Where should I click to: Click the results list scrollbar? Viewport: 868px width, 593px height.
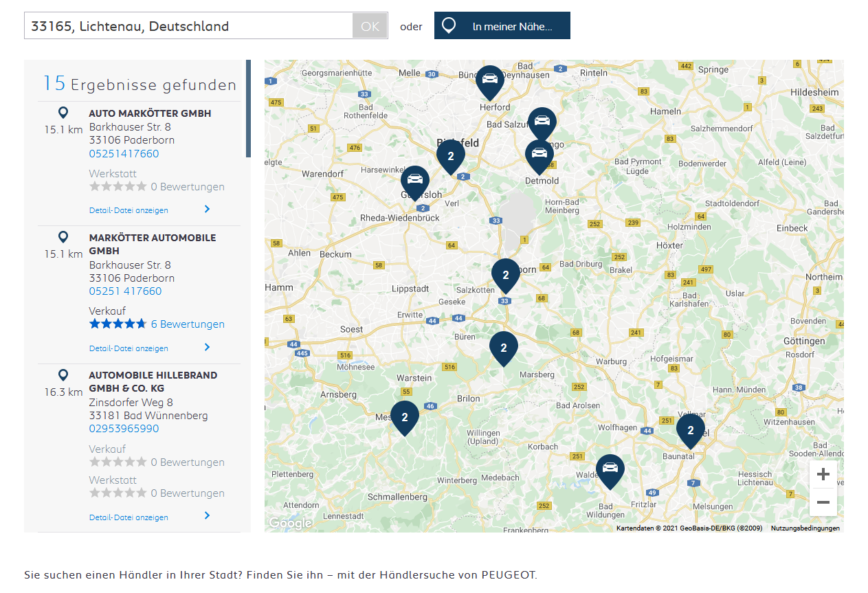(248, 109)
